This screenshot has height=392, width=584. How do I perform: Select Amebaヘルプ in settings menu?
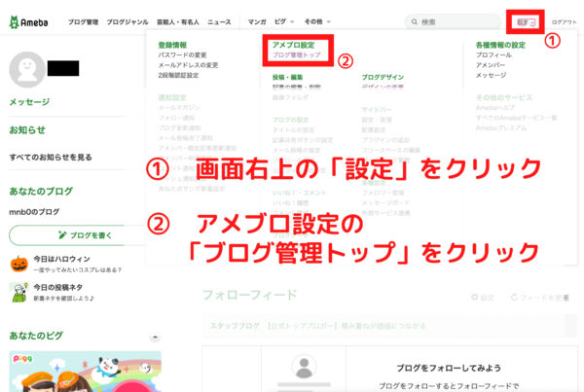coord(495,108)
